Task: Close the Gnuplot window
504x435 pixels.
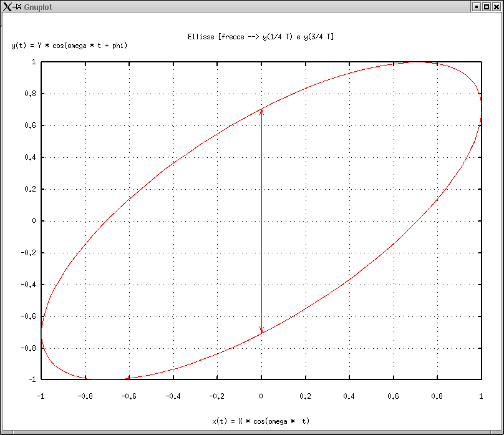Action: pos(497,7)
